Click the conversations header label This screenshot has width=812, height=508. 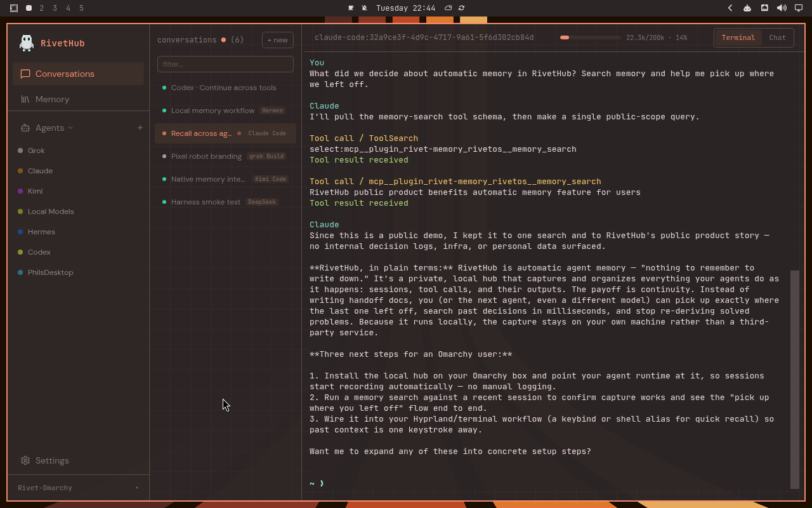point(187,40)
